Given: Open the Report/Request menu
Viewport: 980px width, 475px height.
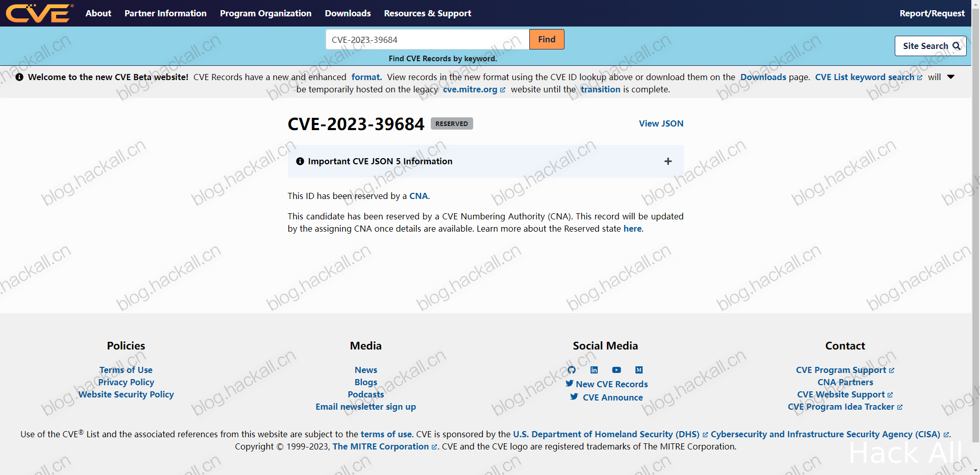Looking at the screenshot, I should (932, 13).
